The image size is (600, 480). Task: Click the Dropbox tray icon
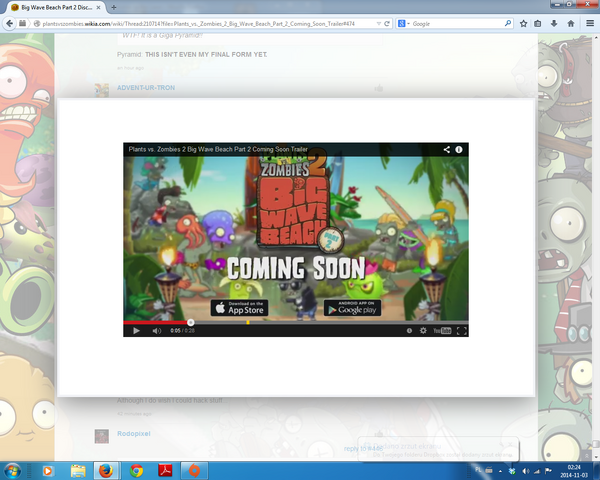512,471
